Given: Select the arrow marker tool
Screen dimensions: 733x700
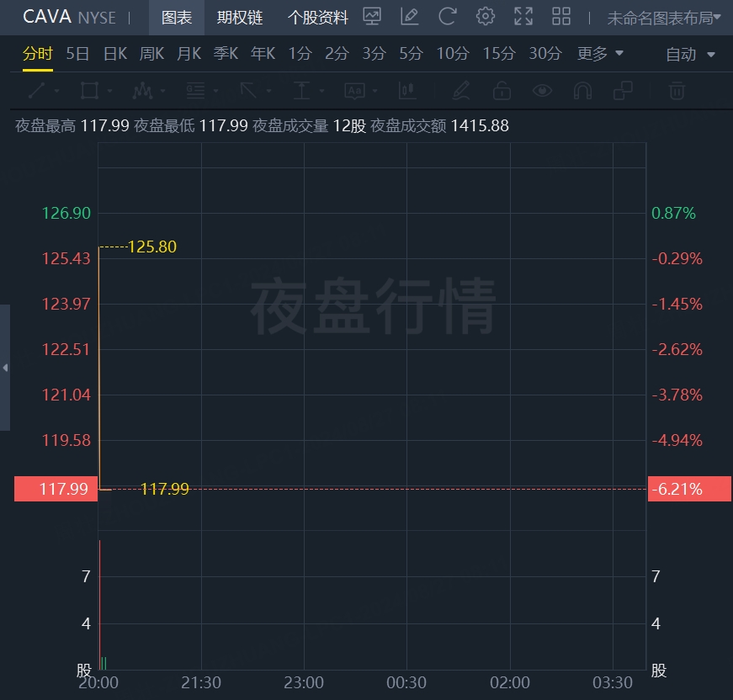Looking at the screenshot, I should click(249, 91).
